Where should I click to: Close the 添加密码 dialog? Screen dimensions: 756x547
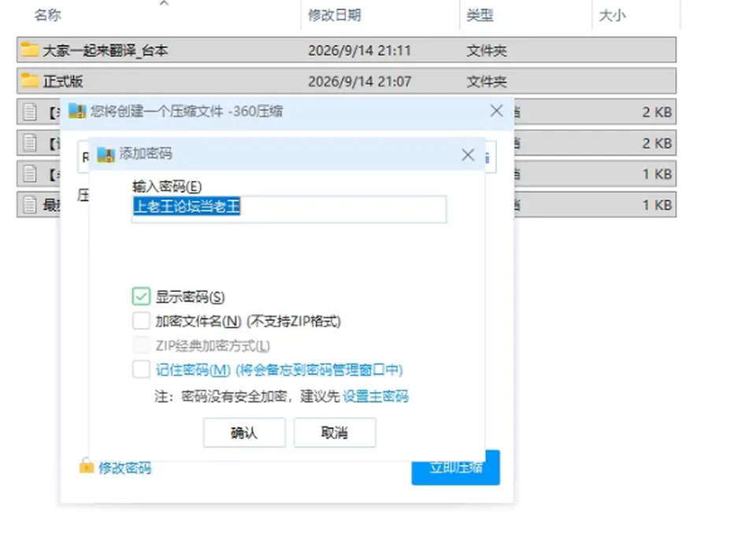coord(468,155)
